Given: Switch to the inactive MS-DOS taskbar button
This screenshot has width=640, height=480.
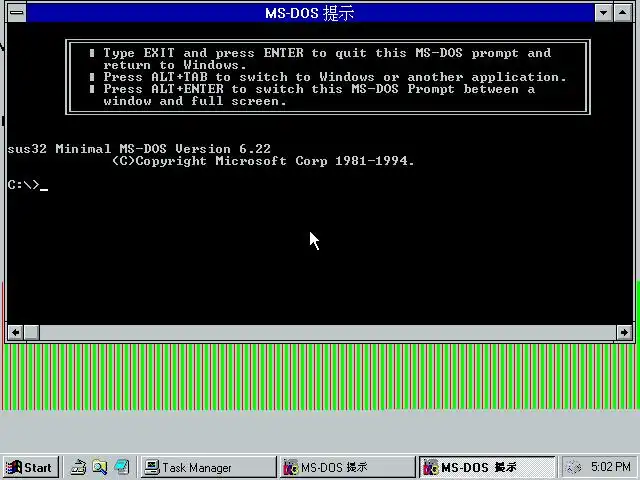Looking at the screenshot, I should click(347, 467).
